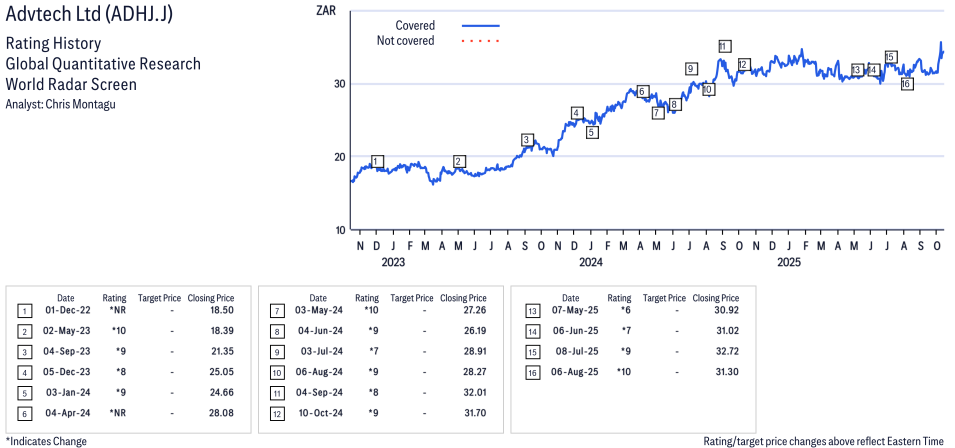Click numbered box 12 in the rating table

[275, 412]
